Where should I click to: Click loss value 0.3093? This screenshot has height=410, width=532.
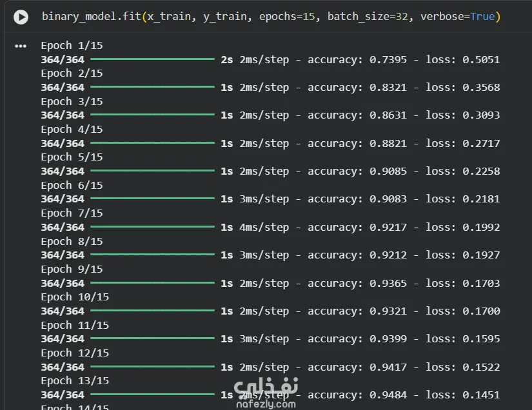[x=481, y=115]
